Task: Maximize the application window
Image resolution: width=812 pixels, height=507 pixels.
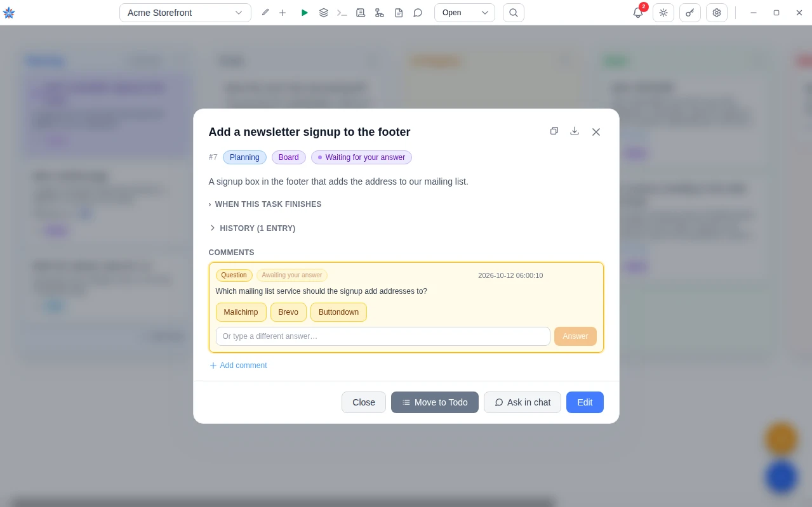Action: tap(776, 13)
